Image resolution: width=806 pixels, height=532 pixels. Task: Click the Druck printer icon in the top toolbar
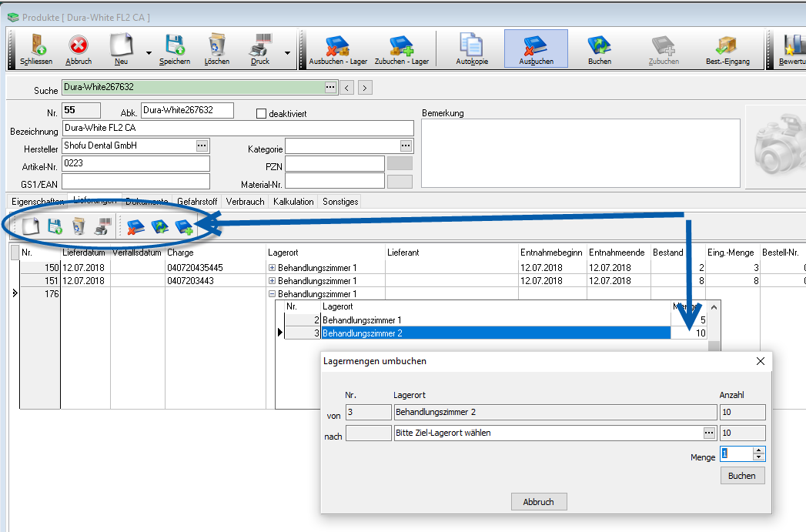tap(261, 45)
